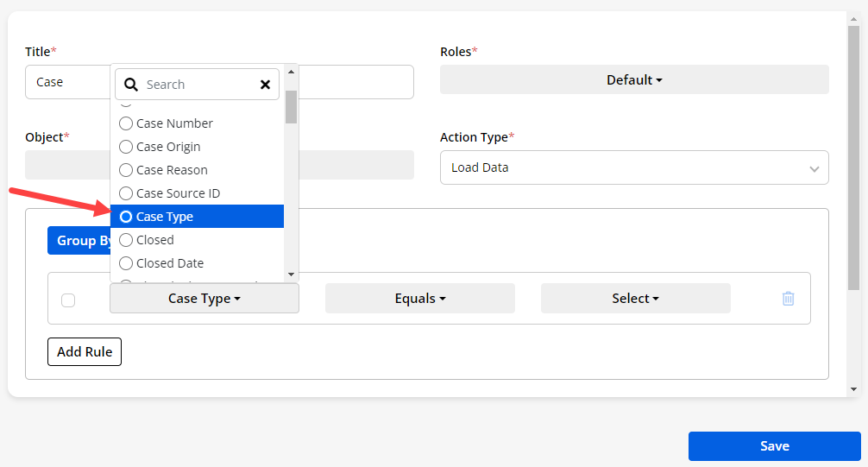Open the Roles Default dropdown
The width and height of the screenshot is (868, 467).
tap(634, 80)
